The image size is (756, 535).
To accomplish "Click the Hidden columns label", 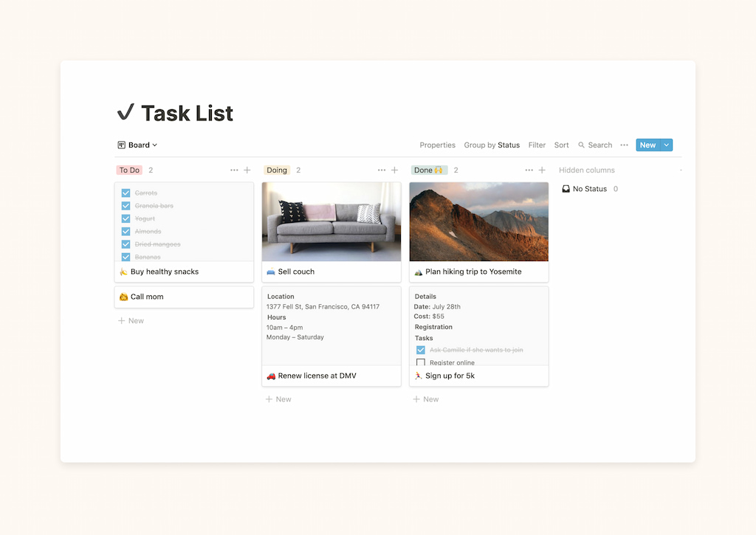I will click(587, 170).
